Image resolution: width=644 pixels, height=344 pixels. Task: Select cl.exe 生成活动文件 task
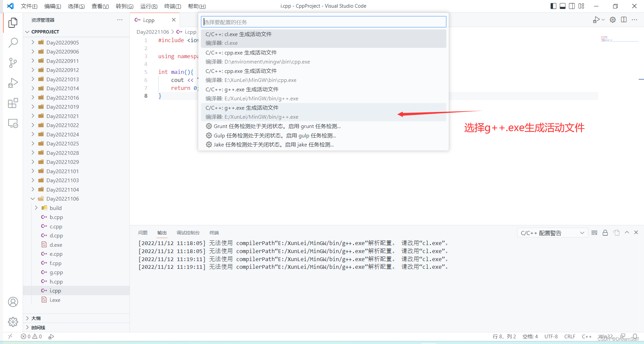click(x=324, y=38)
